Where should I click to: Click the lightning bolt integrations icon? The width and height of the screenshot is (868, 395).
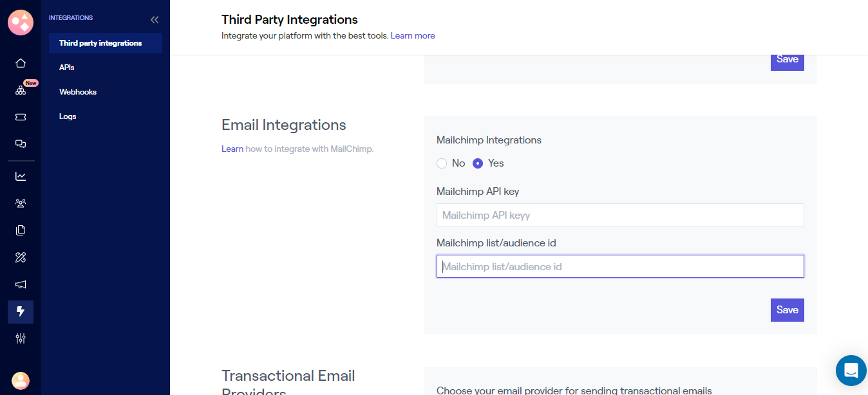21,311
